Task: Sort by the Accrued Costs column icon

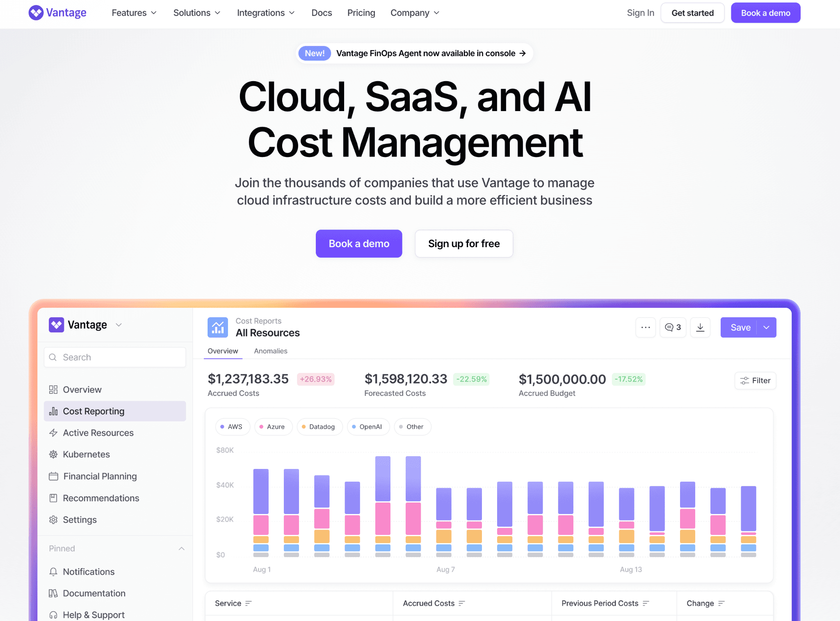Action: point(462,603)
